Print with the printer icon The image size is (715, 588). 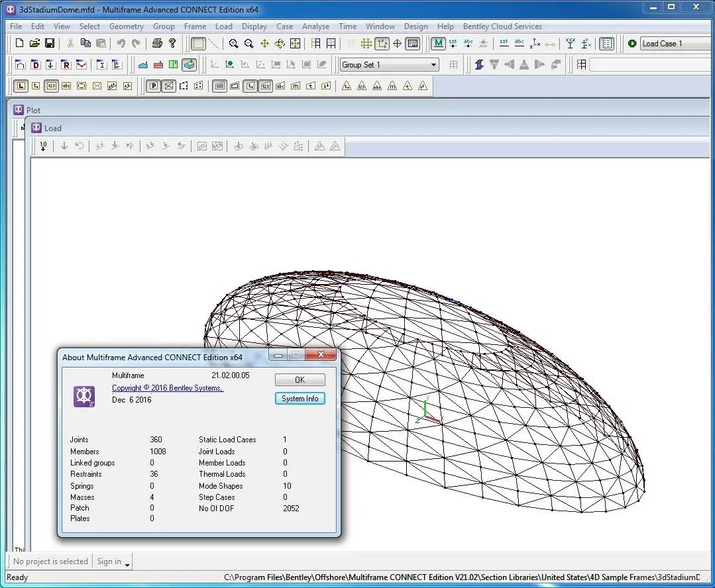[x=157, y=43]
